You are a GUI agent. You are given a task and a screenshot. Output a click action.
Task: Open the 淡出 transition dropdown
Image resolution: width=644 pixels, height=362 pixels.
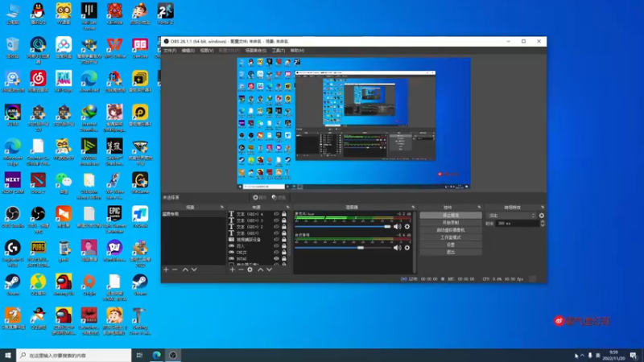point(511,216)
